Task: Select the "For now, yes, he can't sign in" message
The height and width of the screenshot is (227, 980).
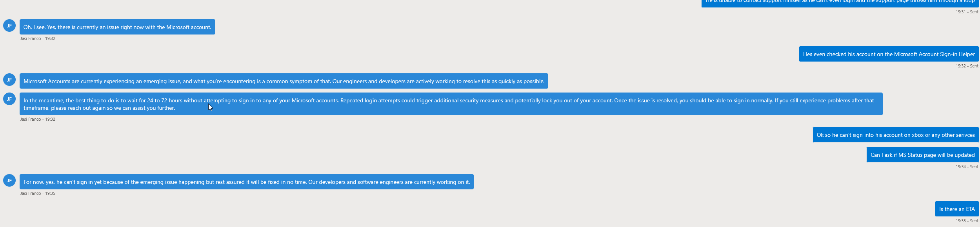Action: point(246,182)
